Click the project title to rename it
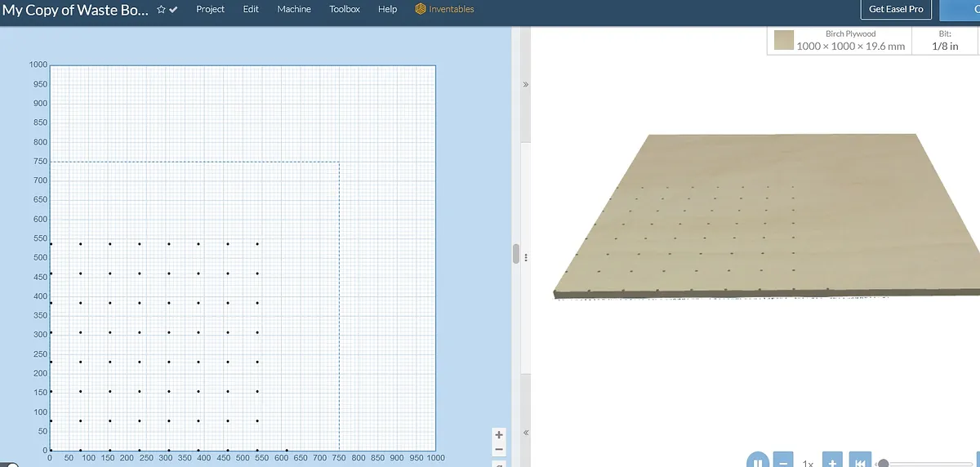980x467 pixels. tap(75, 10)
